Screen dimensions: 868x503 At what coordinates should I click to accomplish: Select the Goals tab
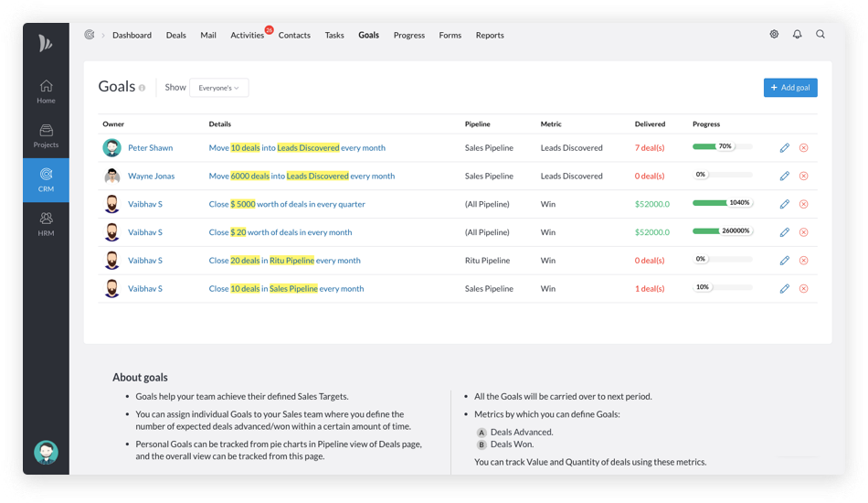369,35
